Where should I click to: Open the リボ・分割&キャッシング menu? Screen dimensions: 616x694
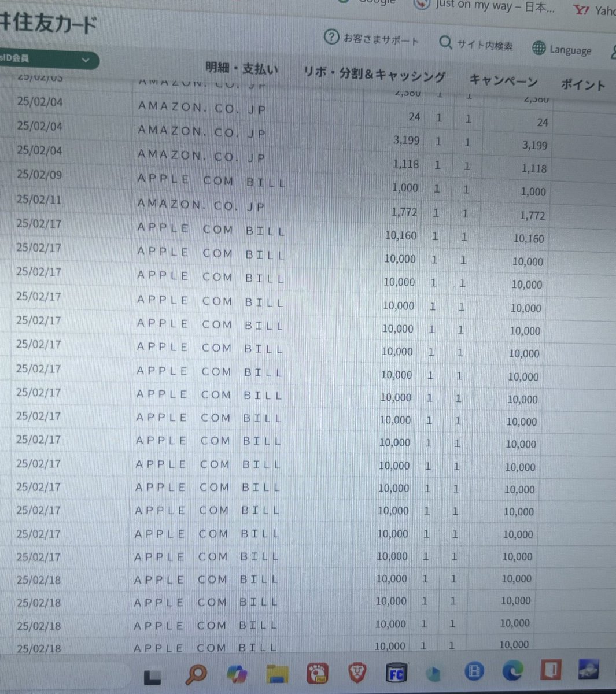375,74
